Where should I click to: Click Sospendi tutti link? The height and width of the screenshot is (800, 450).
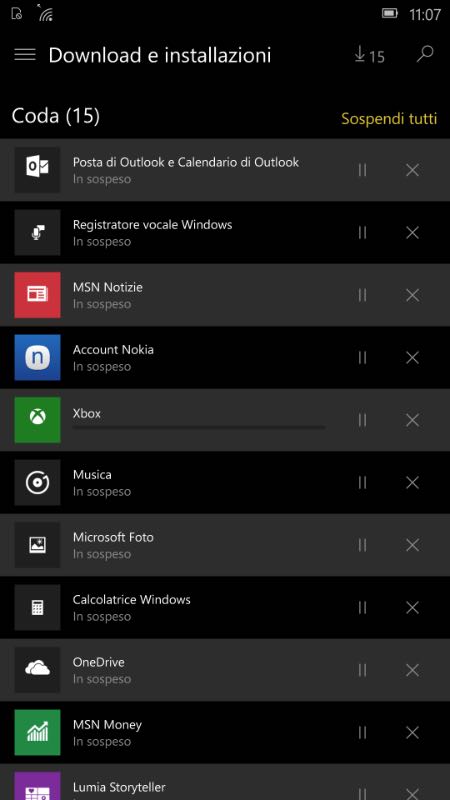pyautogui.click(x=389, y=119)
